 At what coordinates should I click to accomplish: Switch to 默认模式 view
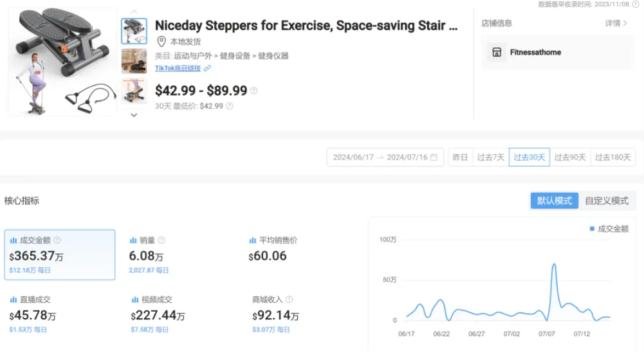click(554, 201)
